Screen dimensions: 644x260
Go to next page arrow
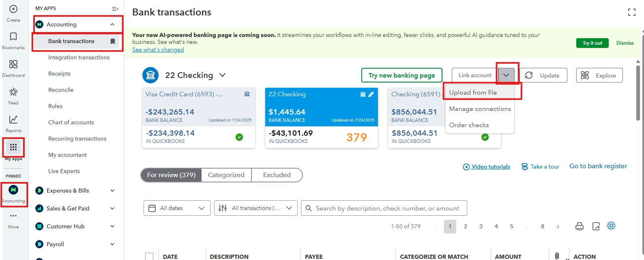tap(558, 227)
